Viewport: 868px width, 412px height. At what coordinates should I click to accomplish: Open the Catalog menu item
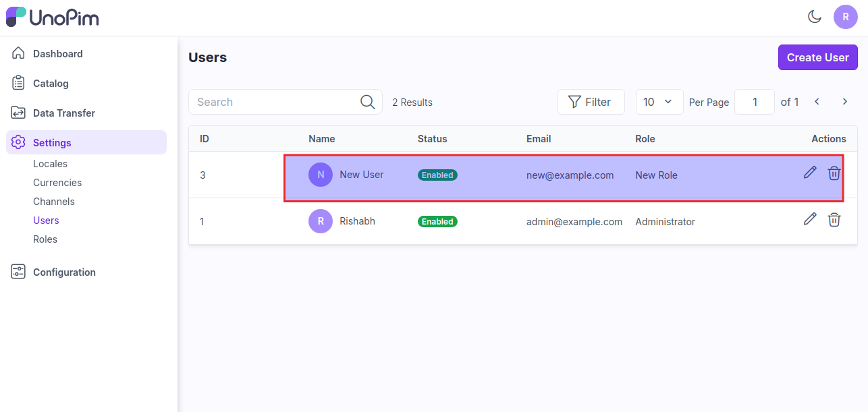51,84
